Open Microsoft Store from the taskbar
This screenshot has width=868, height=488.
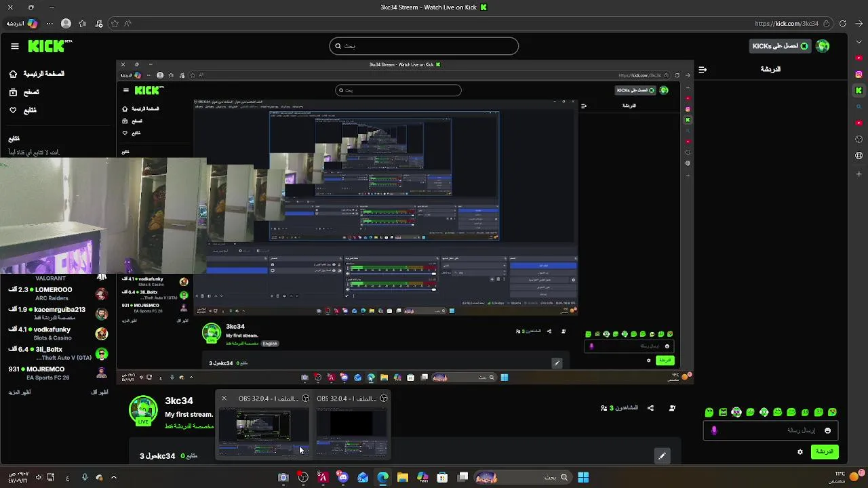click(x=443, y=477)
